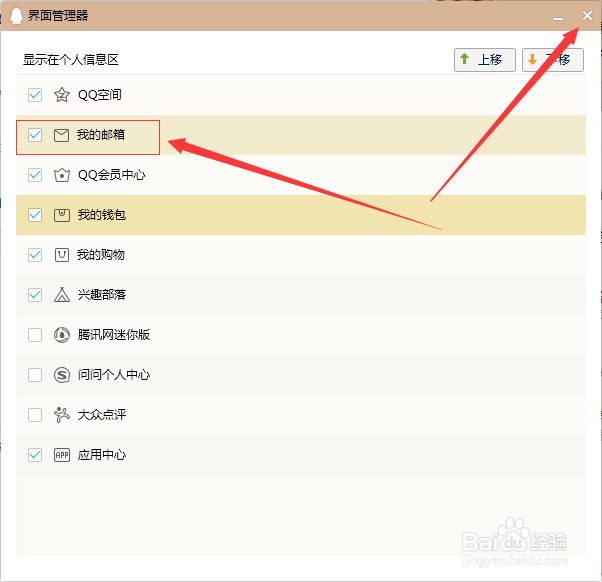
Task: Select the QQ空间 row text
Action: pyautogui.click(x=100, y=95)
